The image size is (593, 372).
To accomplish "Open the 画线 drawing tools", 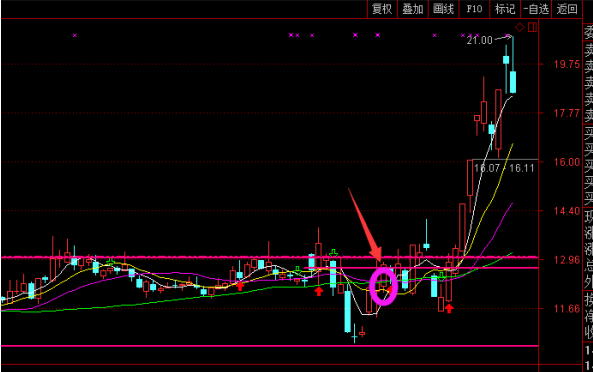I will click(x=443, y=9).
